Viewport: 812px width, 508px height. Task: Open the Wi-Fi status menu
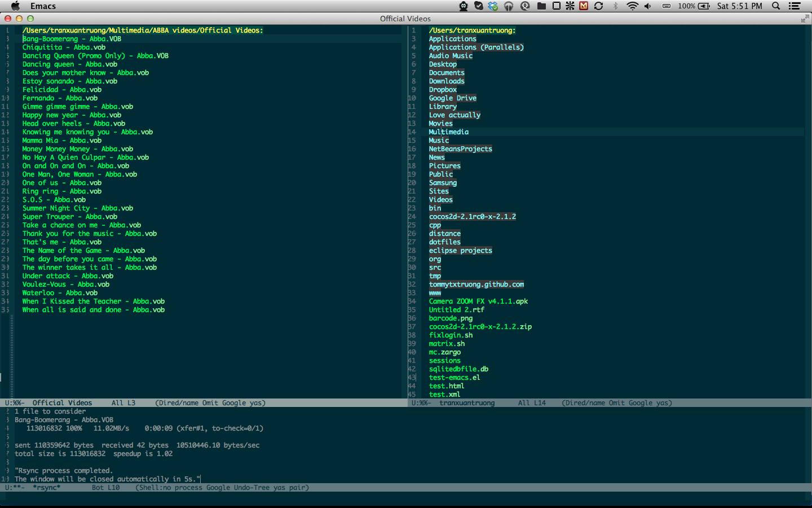click(x=632, y=6)
